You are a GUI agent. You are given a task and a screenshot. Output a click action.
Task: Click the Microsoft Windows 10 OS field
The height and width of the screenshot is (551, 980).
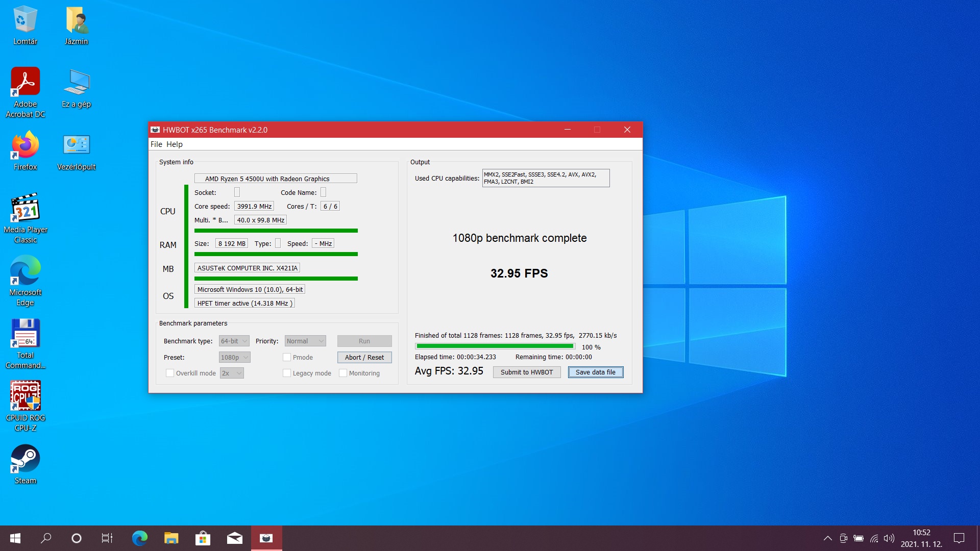(250, 289)
